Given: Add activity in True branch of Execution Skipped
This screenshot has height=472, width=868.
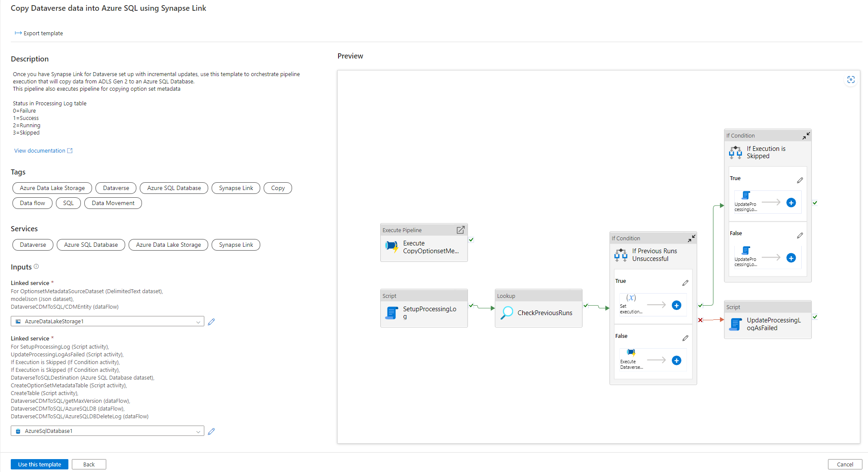Looking at the screenshot, I should 791,202.
